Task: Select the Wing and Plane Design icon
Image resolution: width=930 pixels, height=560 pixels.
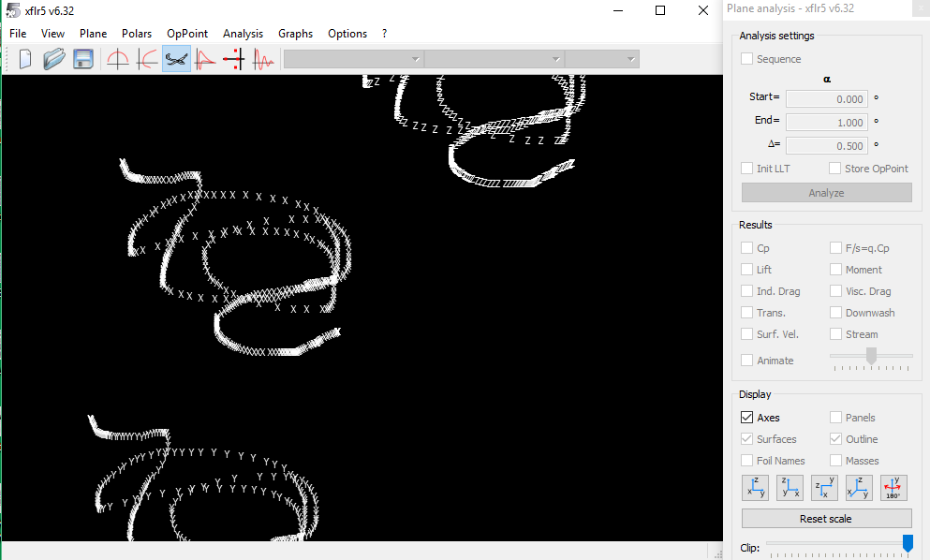Action: tap(176, 59)
